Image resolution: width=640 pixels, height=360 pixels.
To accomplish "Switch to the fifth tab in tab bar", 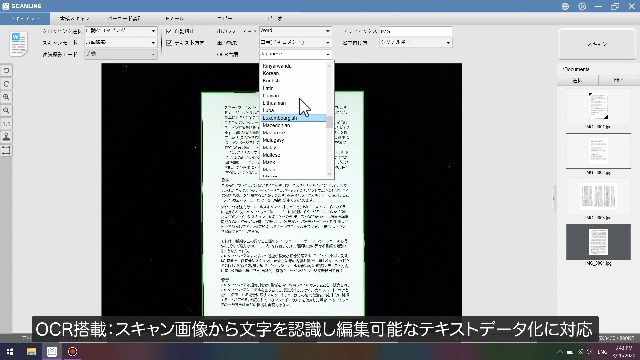I will click(x=225, y=19).
